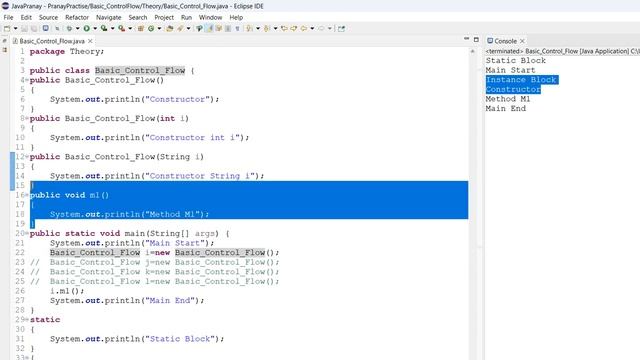Open the File menu
Viewport: 640px width, 360px height.
(x=8, y=18)
